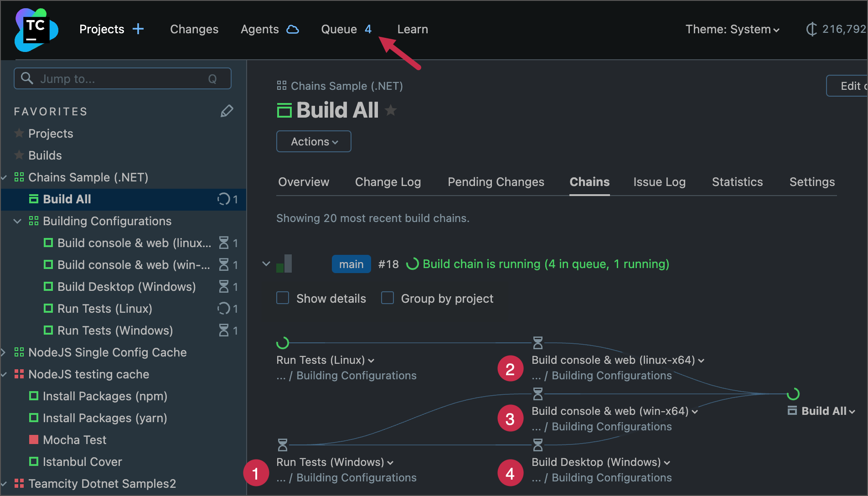Click the main branch badge
Viewport: 868px width, 496px height.
pyautogui.click(x=351, y=264)
